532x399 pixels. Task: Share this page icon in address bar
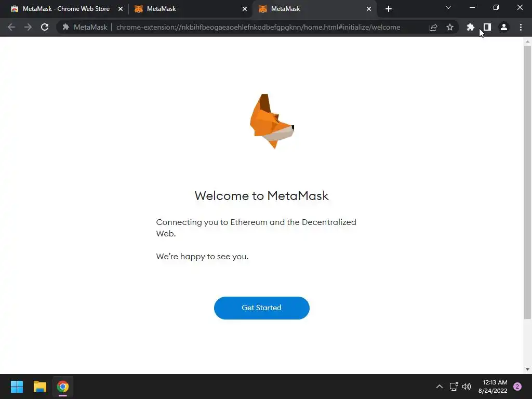(x=433, y=27)
